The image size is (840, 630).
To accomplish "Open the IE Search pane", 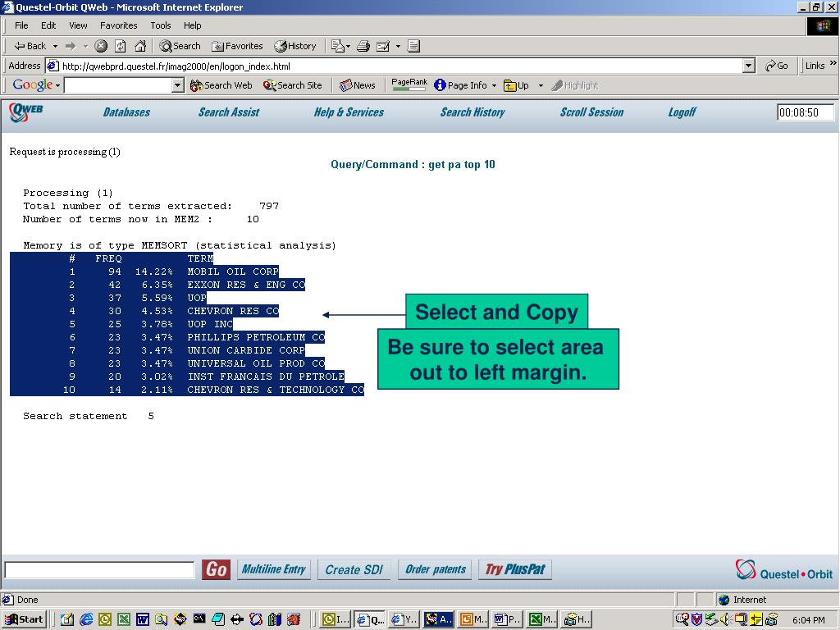I will 180,46.
